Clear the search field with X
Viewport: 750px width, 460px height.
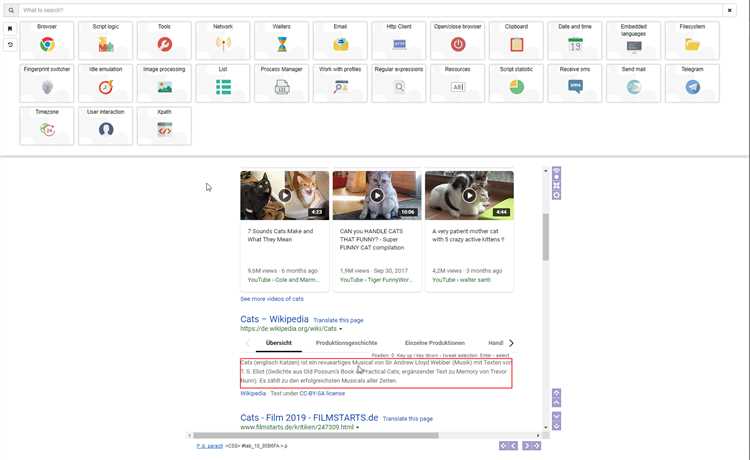(x=729, y=10)
